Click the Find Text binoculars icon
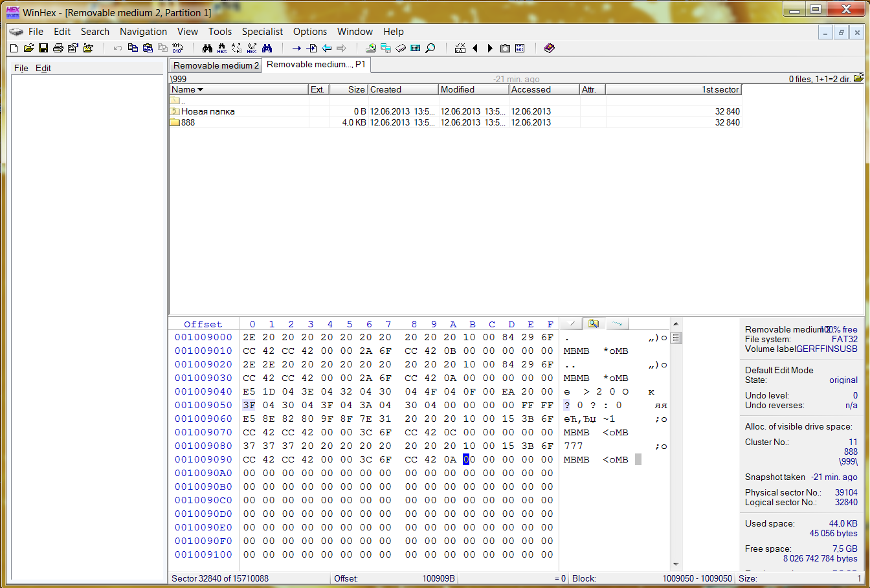Screen dimensions: 870x588 coord(207,48)
